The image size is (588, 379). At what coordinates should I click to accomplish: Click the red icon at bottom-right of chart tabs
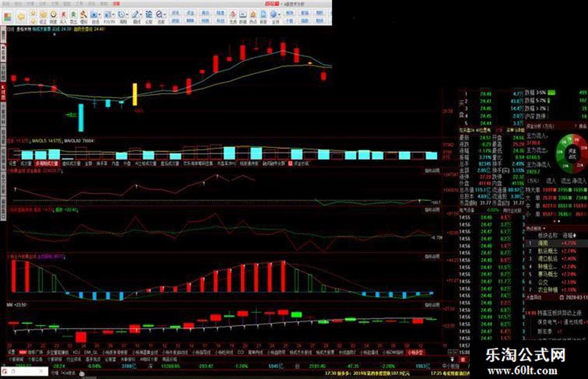point(463,360)
